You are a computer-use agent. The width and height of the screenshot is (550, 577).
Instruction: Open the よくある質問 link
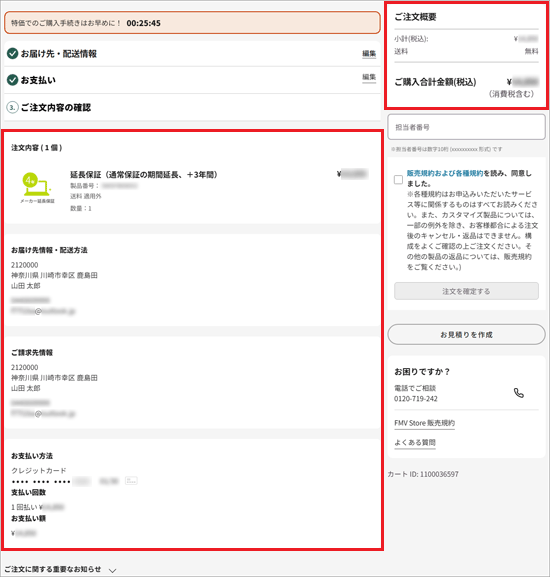pyautogui.click(x=415, y=442)
